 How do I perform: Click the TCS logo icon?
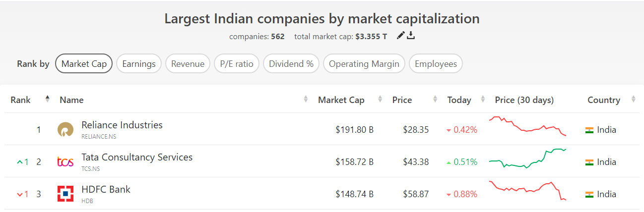pyautogui.click(x=65, y=162)
